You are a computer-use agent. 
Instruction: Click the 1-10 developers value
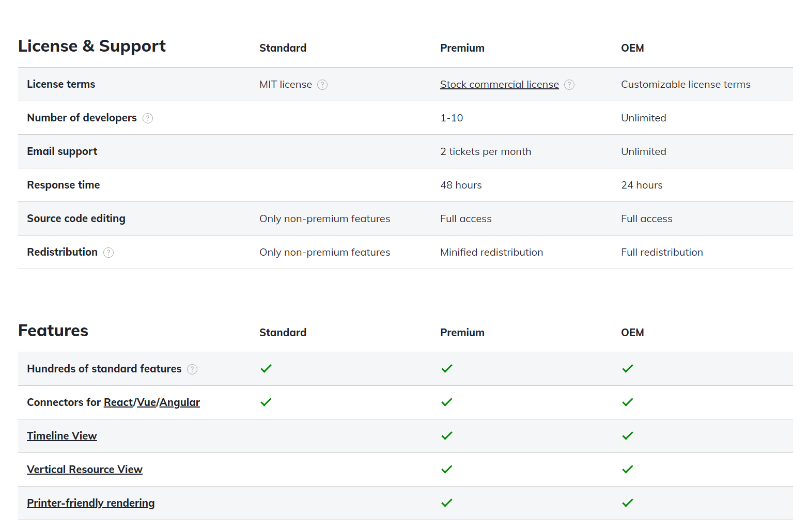(452, 118)
